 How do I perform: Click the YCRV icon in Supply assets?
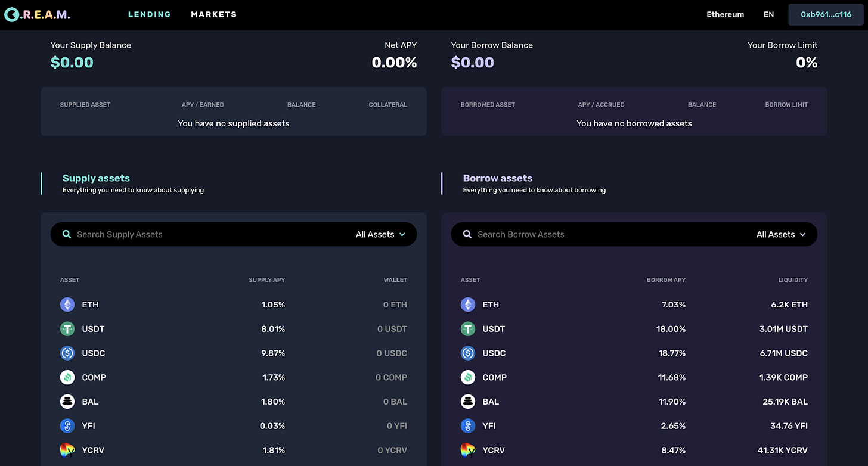tap(67, 451)
